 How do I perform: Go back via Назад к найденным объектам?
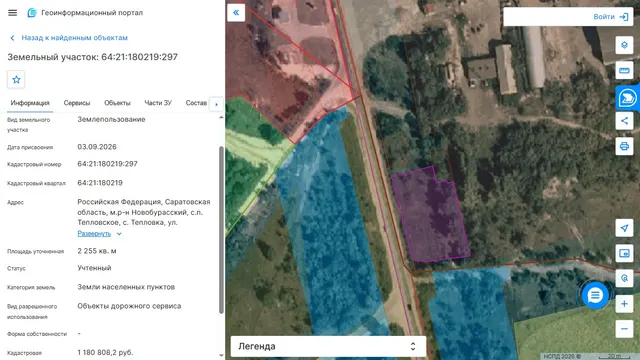[x=69, y=38]
